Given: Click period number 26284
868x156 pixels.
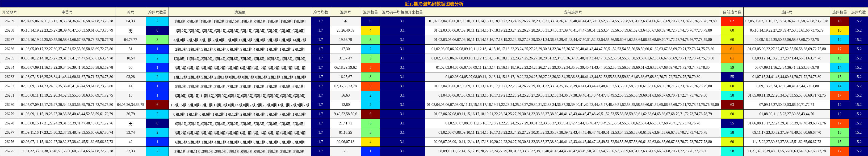Looking at the screenshot, I should click(x=9, y=68).
